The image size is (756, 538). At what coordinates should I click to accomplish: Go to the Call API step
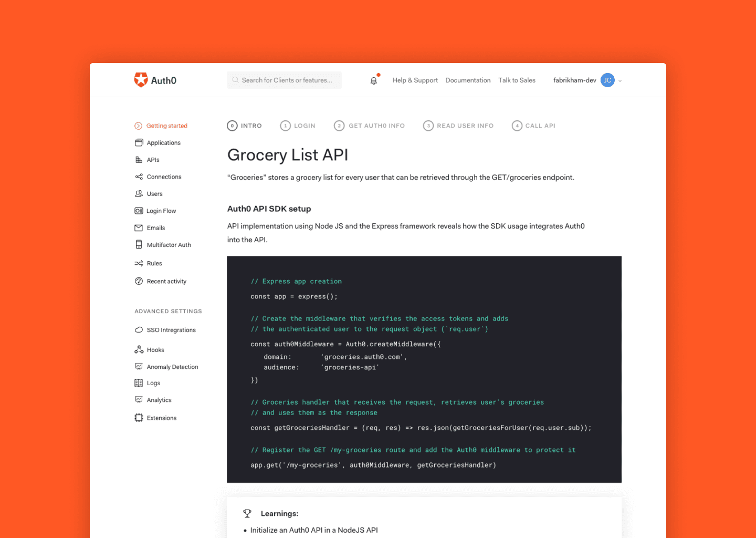point(533,126)
